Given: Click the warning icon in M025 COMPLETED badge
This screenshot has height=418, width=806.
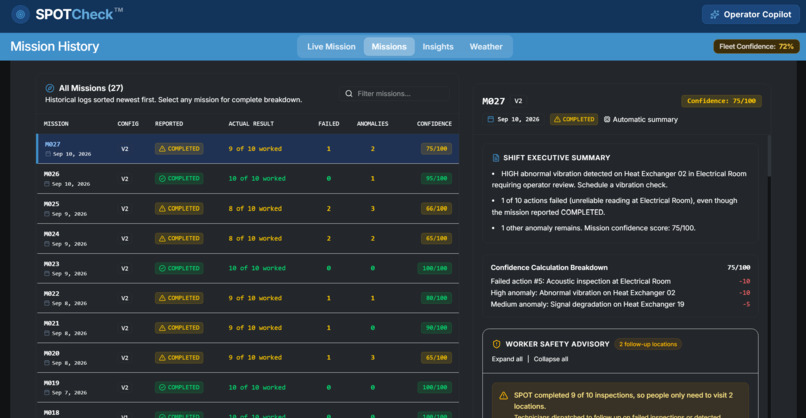Looking at the screenshot, I should pos(162,208).
